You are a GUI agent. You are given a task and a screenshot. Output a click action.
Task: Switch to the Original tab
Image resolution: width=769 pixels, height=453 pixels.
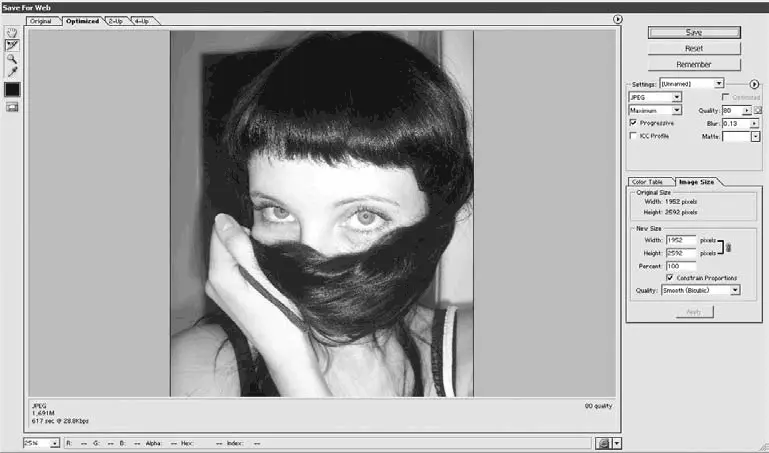[x=41, y=20]
